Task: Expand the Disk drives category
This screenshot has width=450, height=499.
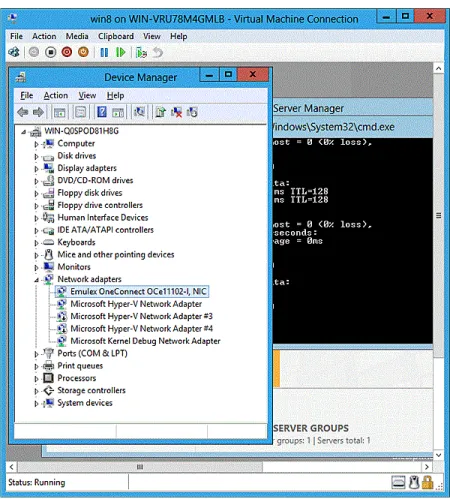Action: point(36,157)
